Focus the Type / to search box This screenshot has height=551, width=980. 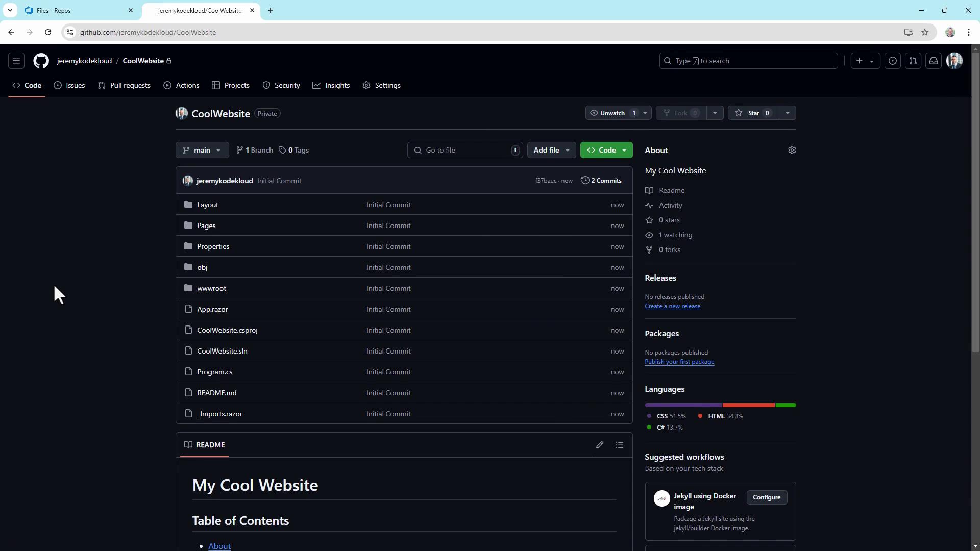(x=749, y=61)
